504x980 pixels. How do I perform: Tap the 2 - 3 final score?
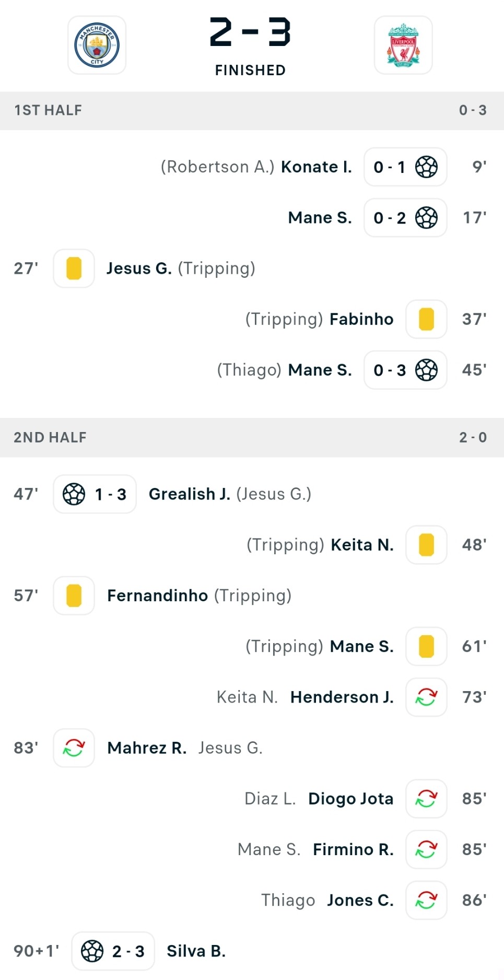point(250,32)
